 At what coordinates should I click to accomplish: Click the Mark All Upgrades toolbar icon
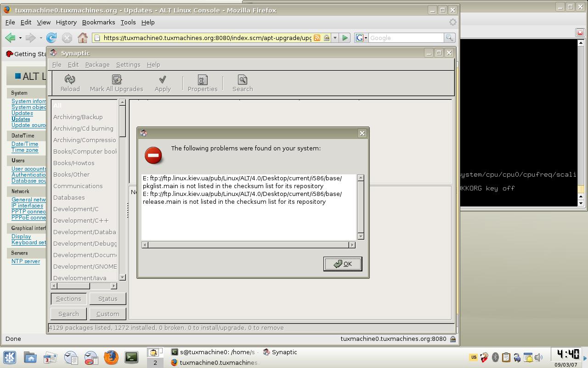[117, 79]
